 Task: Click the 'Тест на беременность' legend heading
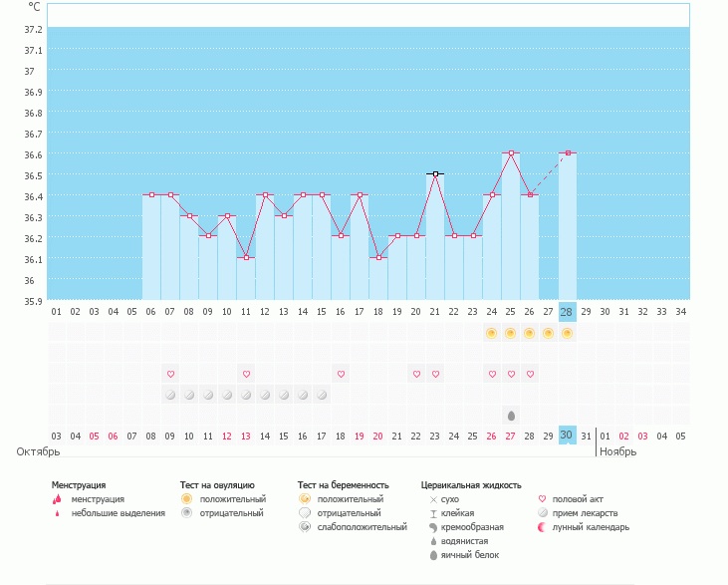click(x=343, y=484)
